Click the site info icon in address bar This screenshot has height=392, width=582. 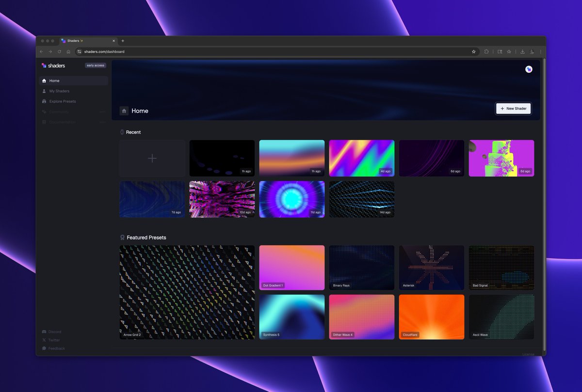[80, 51]
